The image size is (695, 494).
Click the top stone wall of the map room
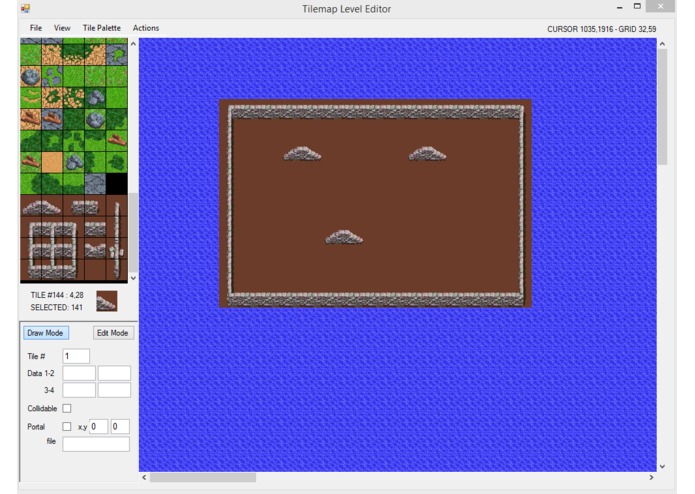[x=376, y=112]
